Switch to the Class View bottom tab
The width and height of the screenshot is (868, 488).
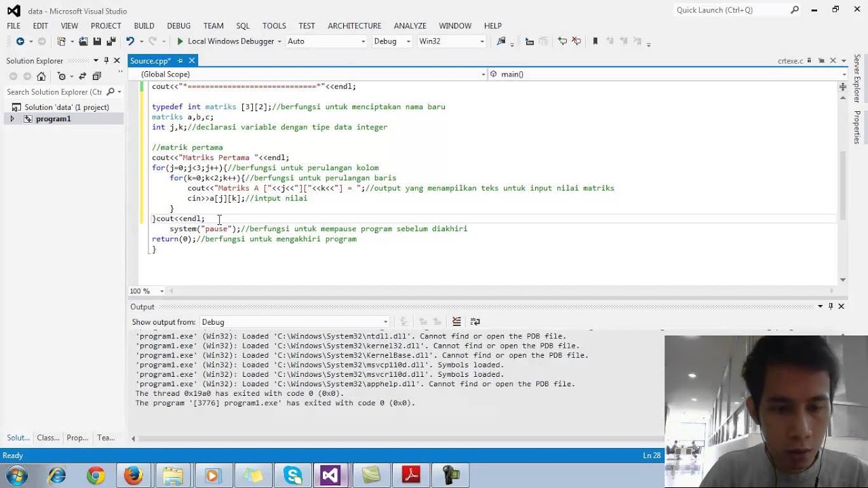48,438
